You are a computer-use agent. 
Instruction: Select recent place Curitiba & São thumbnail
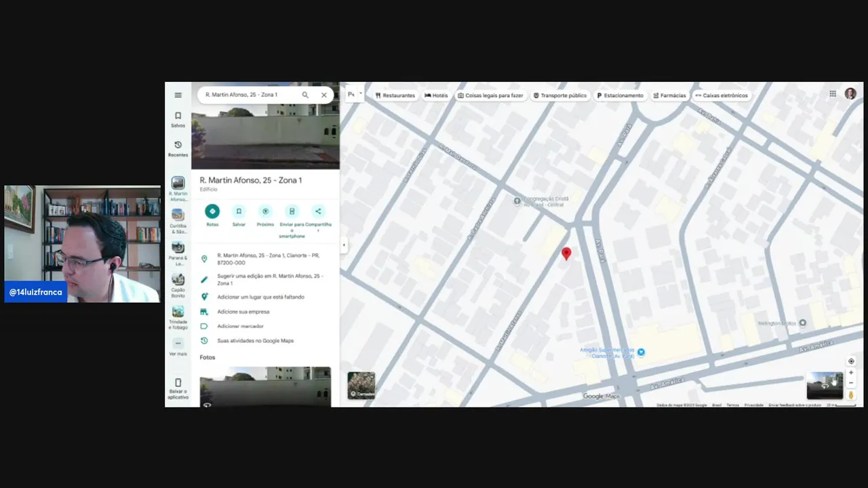pos(178,215)
